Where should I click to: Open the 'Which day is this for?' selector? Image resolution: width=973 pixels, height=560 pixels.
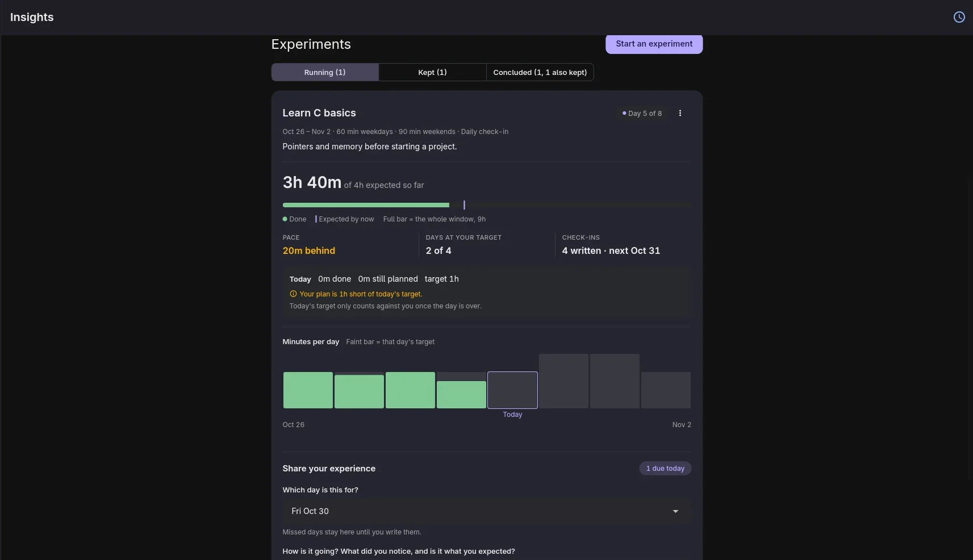point(487,511)
